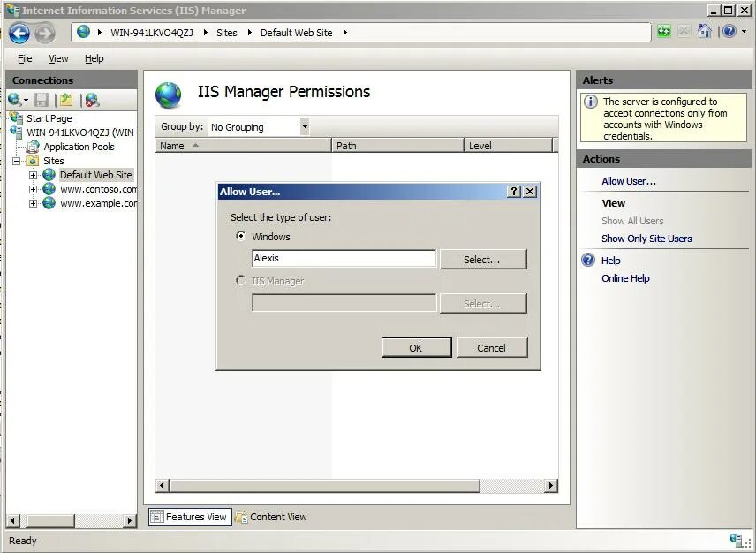756x553 pixels.
Task: Open the Help toolbar dropdown arrow
Action: click(x=744, y=32)
